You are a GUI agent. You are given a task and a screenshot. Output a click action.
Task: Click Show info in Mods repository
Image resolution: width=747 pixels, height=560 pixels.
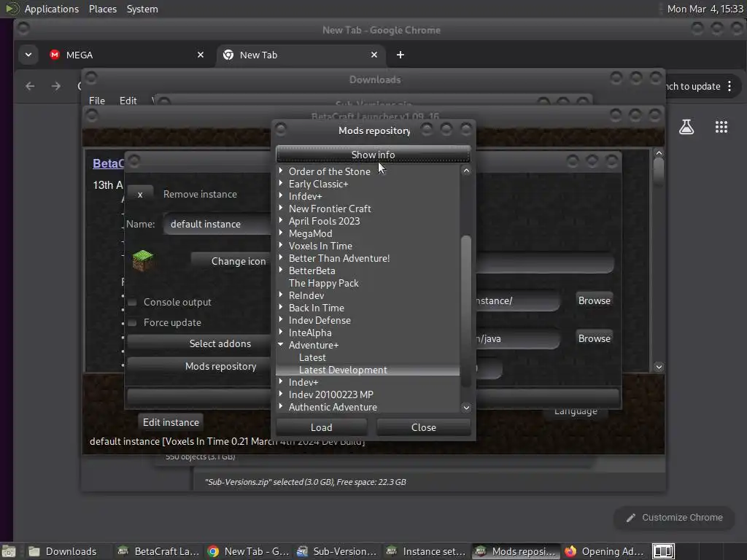(x=373, y=155)
